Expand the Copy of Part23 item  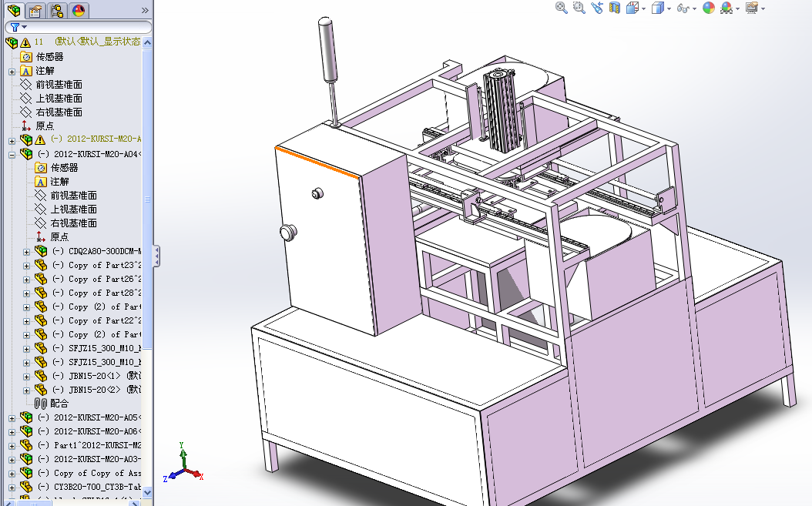pos(26,266)
